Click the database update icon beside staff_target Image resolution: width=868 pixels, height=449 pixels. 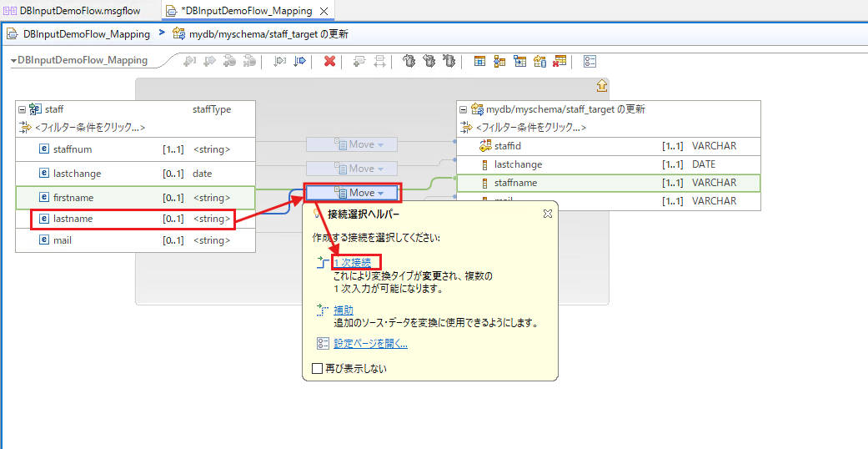(x=477, y=109)
